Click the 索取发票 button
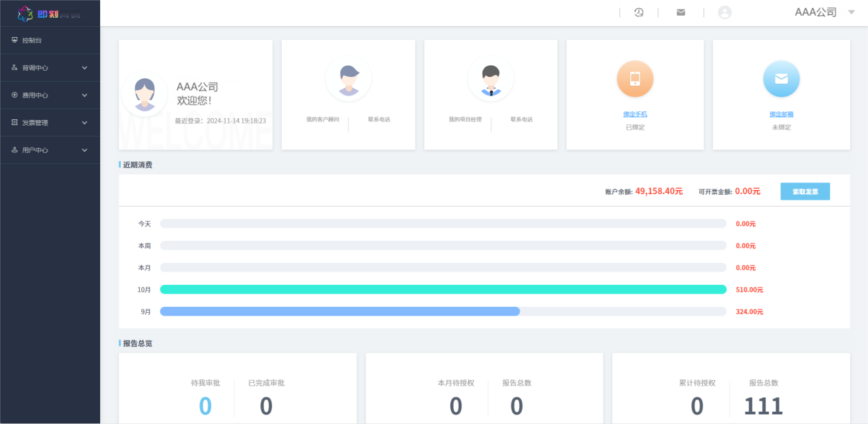Viewport: 868px width, 424px height. 805,191
